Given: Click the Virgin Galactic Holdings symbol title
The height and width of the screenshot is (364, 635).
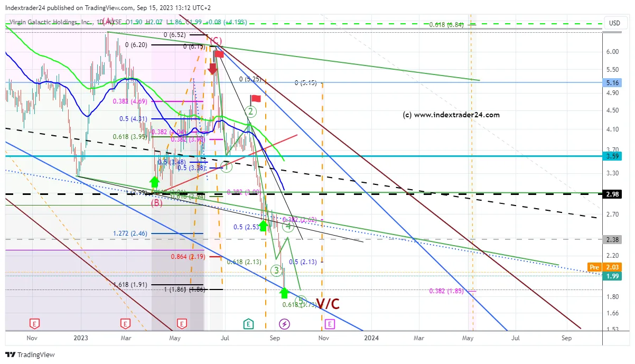Looking at the screenshot, I should point(51,23).
